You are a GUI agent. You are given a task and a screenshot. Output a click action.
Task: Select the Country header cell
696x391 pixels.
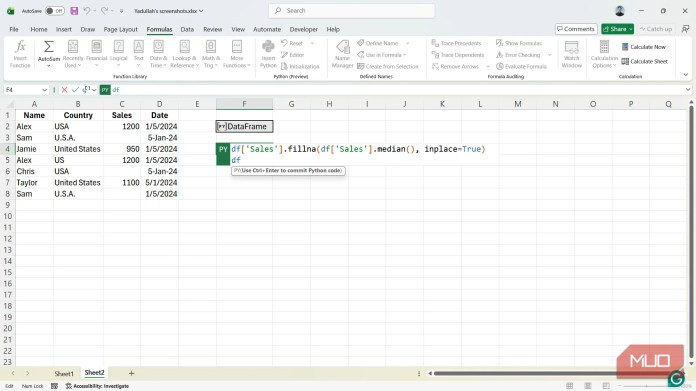(78, 115)
